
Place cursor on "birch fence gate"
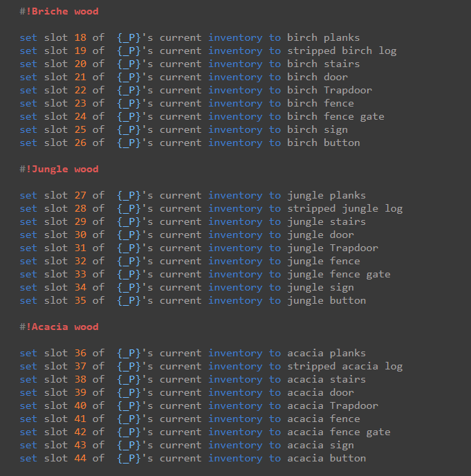click(x=335, y=116)
